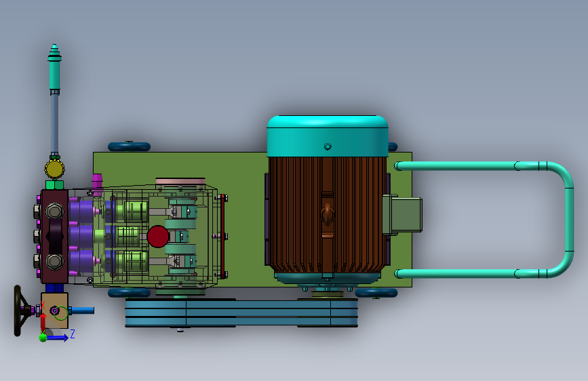
Task: Click the 'Z' axis label
Action: tap(73, 334)
